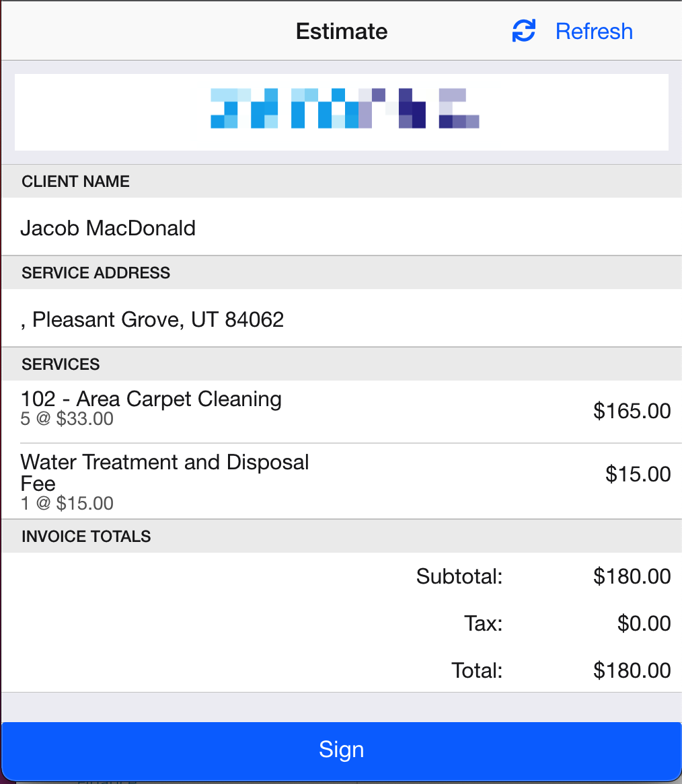Select the Tax $0.00 amount
Image resolution: width=682 pixels, height=784 pixels.
click(x=644, y=623)
